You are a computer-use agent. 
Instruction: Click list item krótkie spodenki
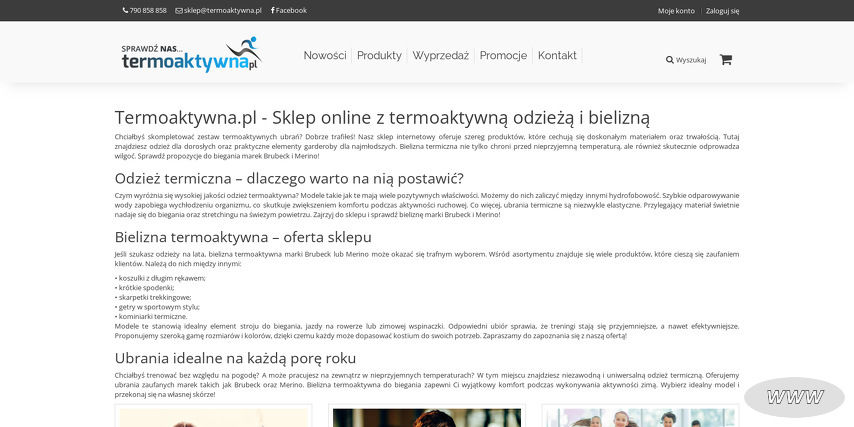pyautogui.click(x=144, y=288)
